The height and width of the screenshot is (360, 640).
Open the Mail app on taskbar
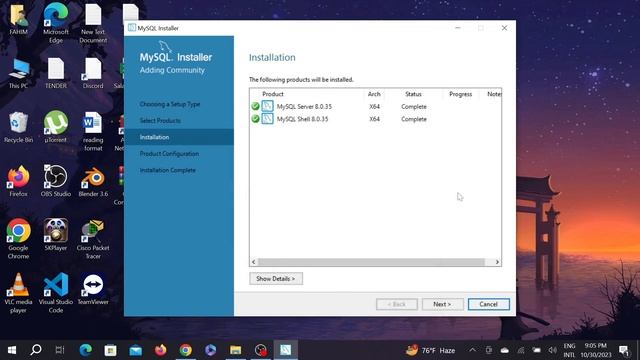pos(136,350)
